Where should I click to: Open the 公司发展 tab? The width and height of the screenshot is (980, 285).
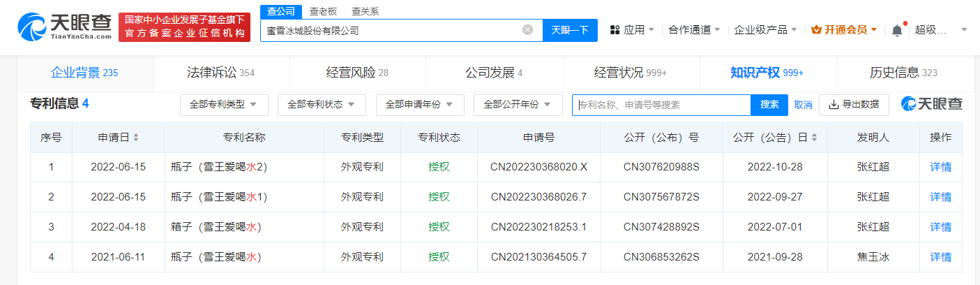click(494, 73)
